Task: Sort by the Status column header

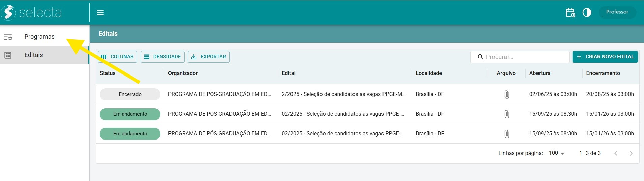Action: coord(108,73)
